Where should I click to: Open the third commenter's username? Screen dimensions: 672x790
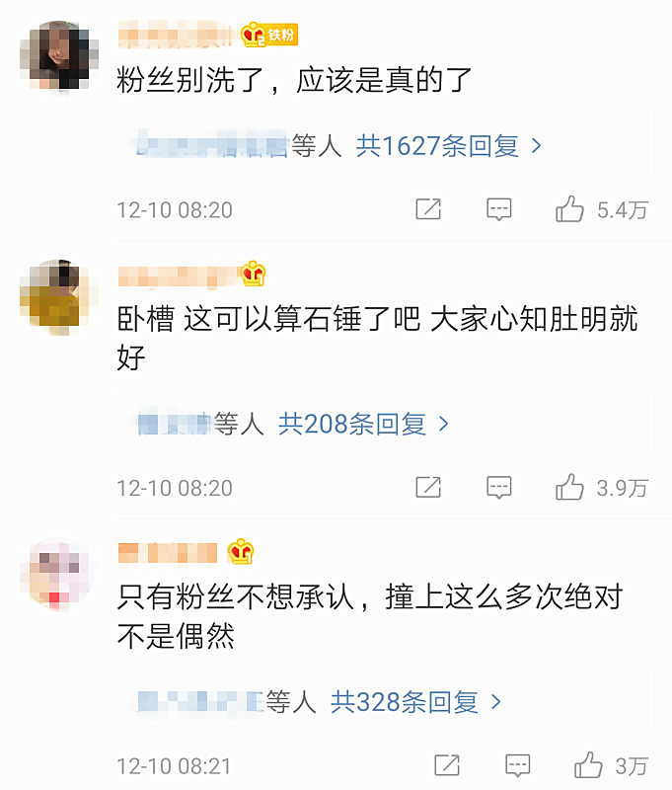pos(168,553)
